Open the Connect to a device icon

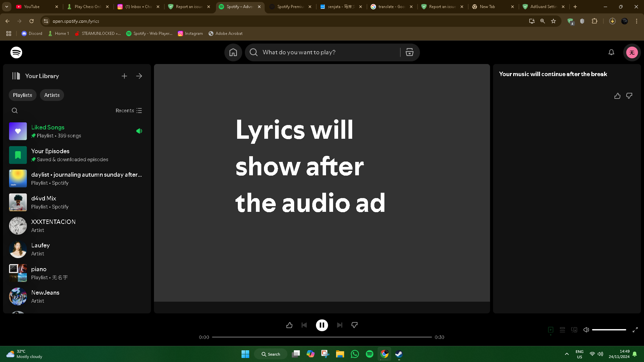pyautogui.click(x=574, y=330)
